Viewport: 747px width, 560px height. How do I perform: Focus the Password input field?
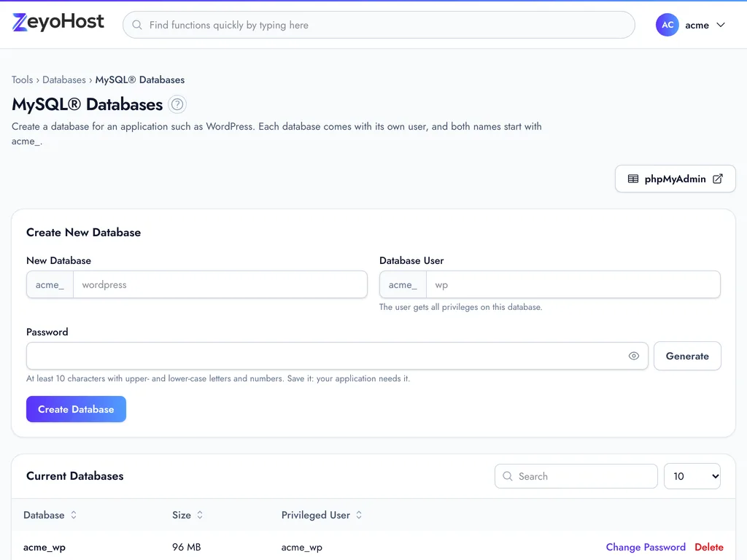[x=337, y=356]
